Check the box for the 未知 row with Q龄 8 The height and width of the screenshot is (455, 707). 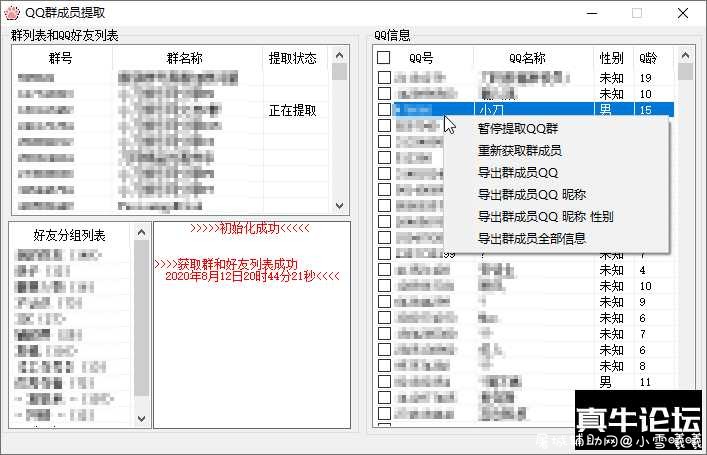[384, 366]
